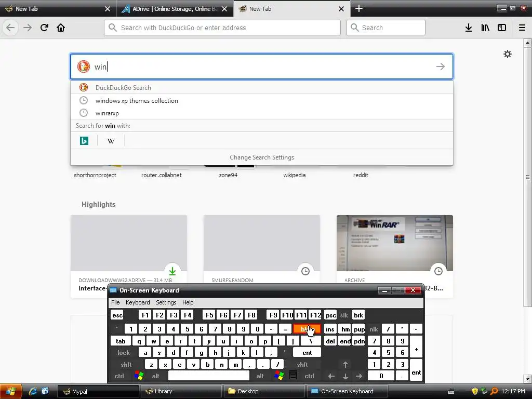Open the browser hamburger menu
Screen dimensions: 532x399
pyautogui.click(x=522, y=28)
